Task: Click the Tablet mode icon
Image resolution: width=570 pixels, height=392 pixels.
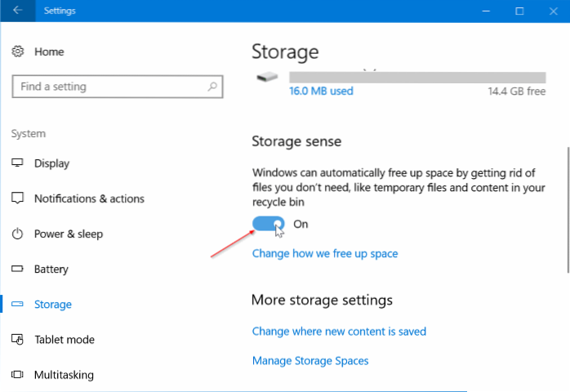Action: (x=18, y=340)
